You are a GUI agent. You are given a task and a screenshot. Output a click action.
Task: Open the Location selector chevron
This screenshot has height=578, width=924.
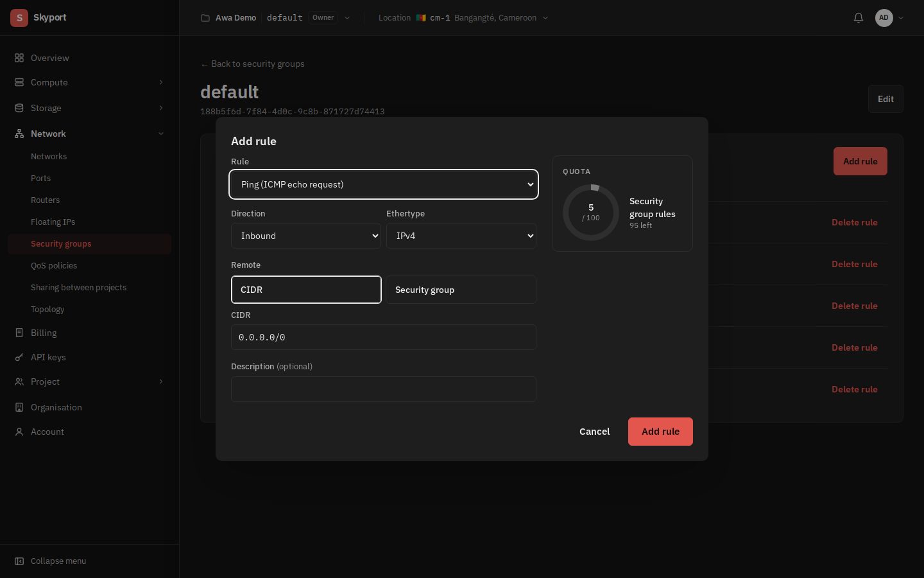pyautogui.click(x=545, y=18)
